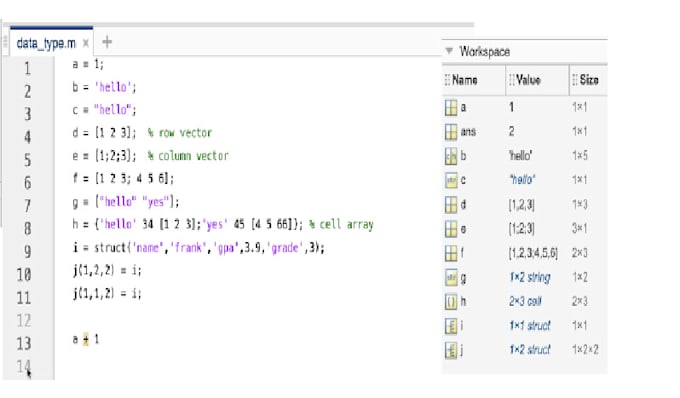Select the string icon of variable c
The width and height of the screenshot is (680, 398).
click(451, 180)
